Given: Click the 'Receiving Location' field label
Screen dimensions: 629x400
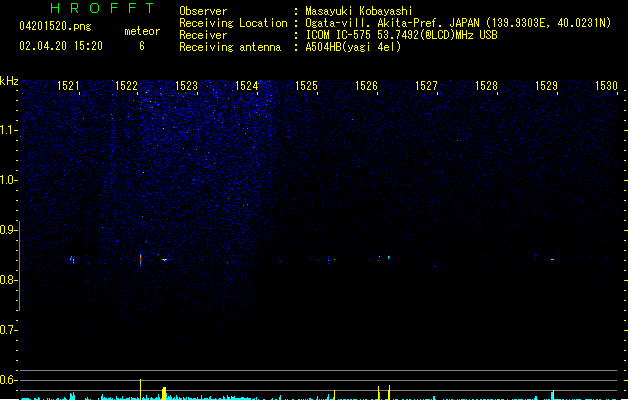Looking at the screenshot, I should coord(233,23).
